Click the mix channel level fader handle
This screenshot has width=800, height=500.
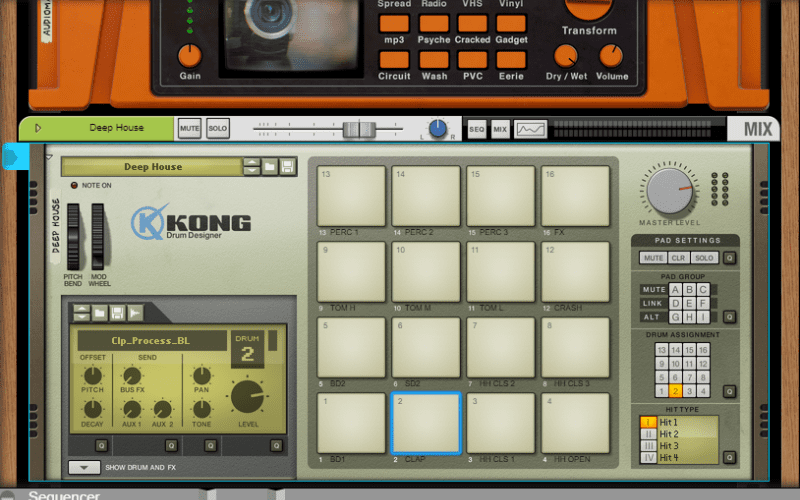coord(359,129)
